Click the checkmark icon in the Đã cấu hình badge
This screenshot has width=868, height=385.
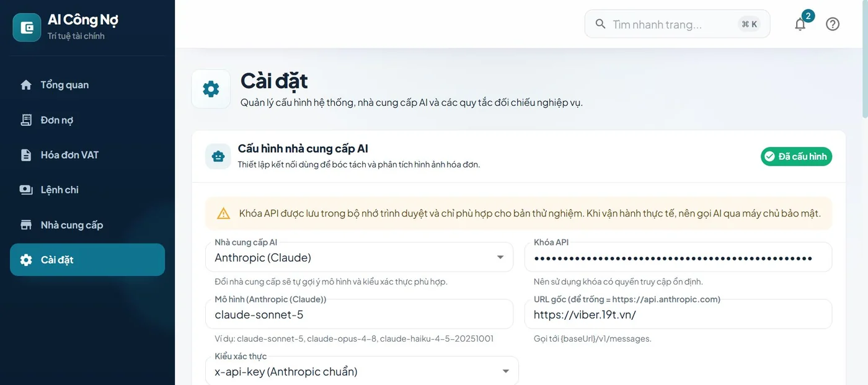tap(769, 156)
